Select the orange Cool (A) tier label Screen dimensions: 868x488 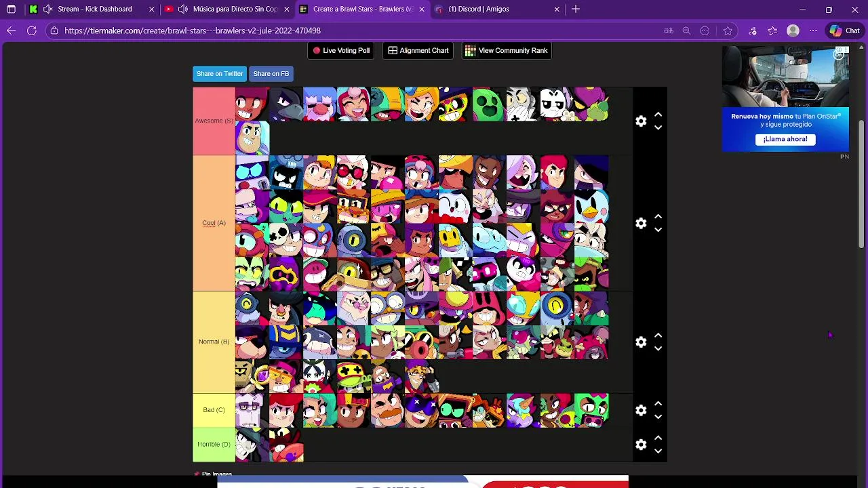click(x=214, y=223)
